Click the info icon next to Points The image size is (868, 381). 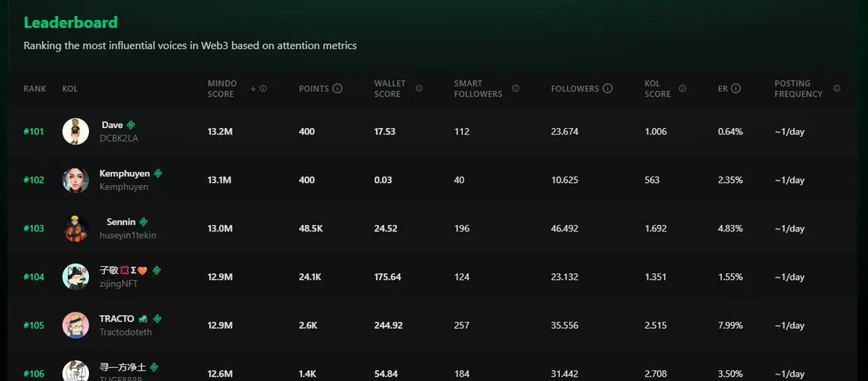pyautogui.click(x=337, y=88)
